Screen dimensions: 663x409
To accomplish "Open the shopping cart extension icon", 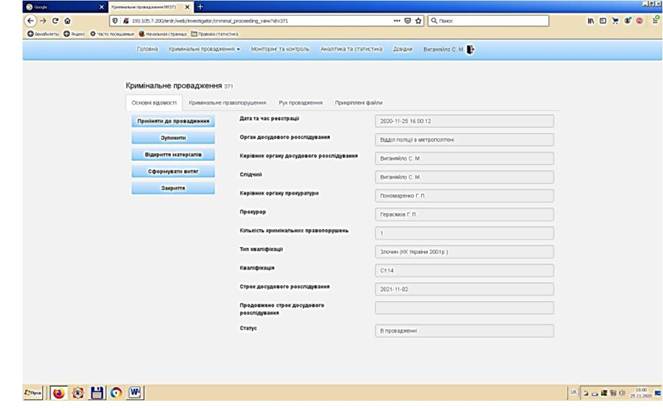I will pos(615,21).
